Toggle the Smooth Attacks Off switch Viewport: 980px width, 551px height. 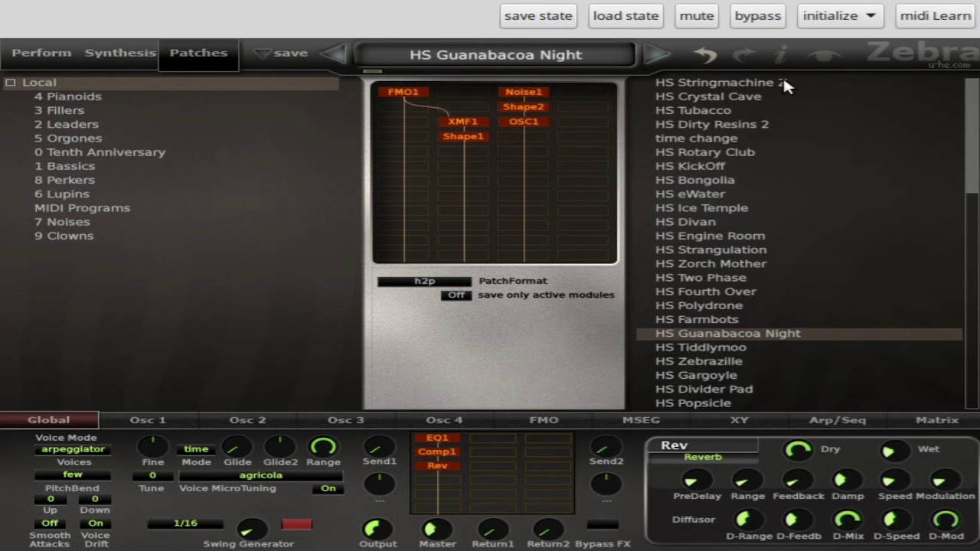[x=50, y=523]
